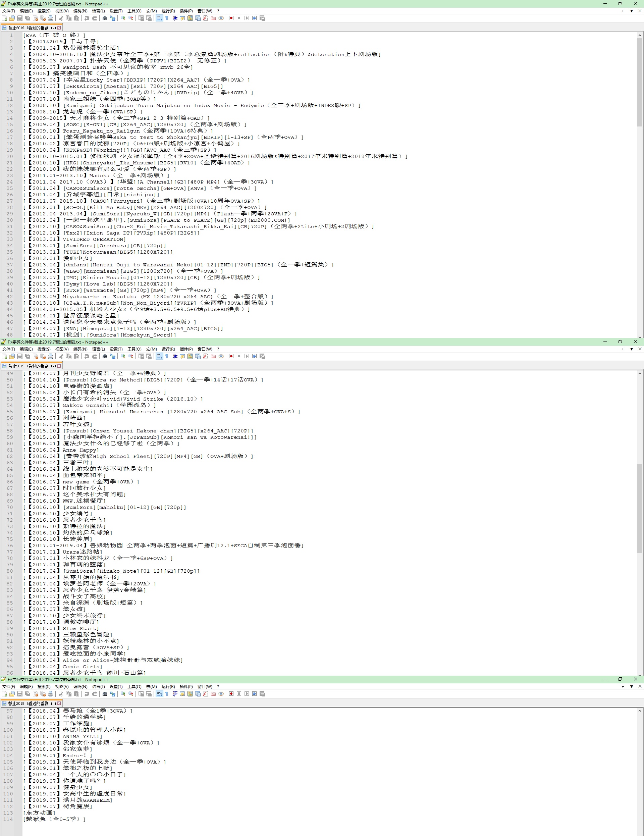Toggle file monitoring eye in top window
This screenshot has width=644, height=836.
[x=221, y=18]
